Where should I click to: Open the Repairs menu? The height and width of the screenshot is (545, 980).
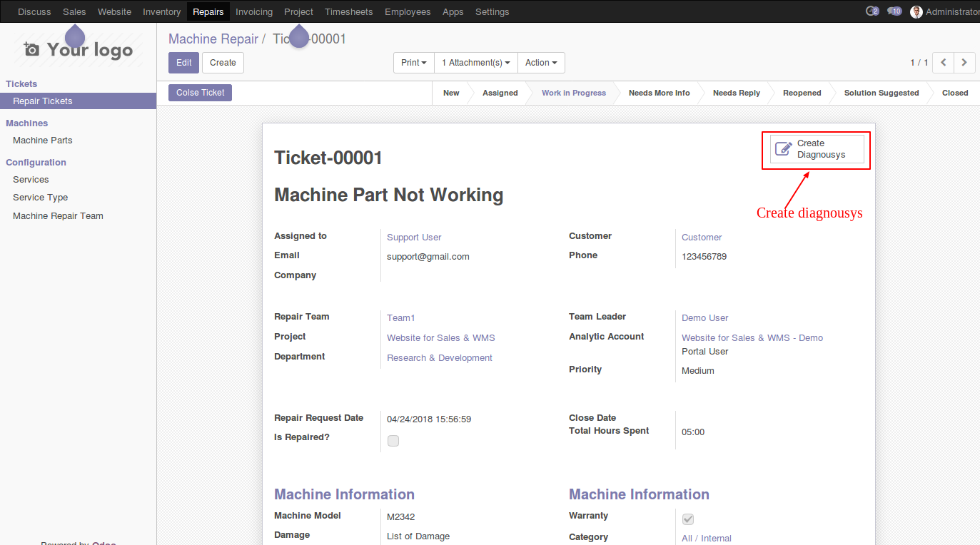[x=208, y=11]
